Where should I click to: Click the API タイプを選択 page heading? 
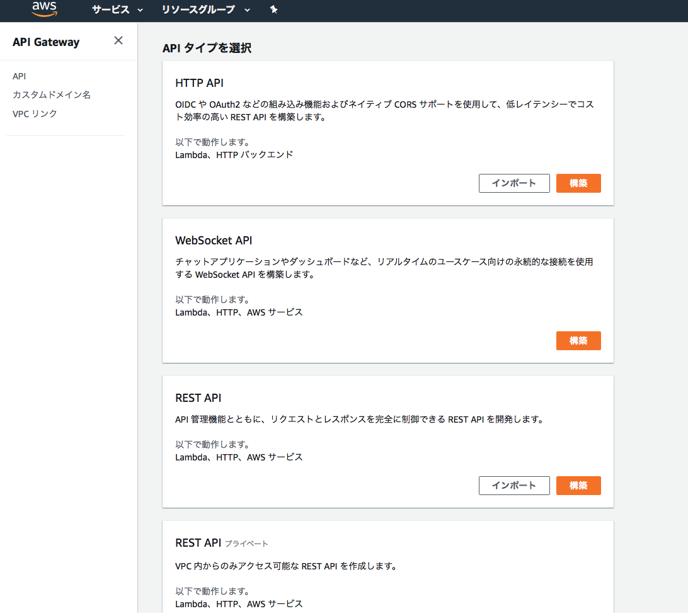pyautogui.click(x=207, y=48)
